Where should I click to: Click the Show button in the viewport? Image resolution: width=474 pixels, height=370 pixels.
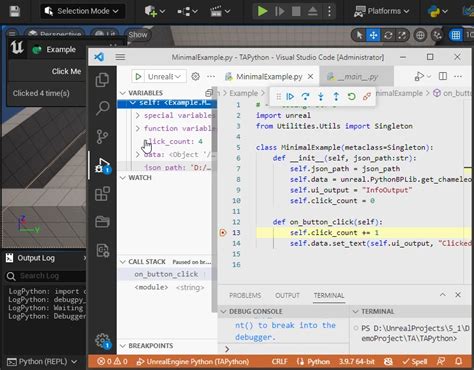click(138, 35)
